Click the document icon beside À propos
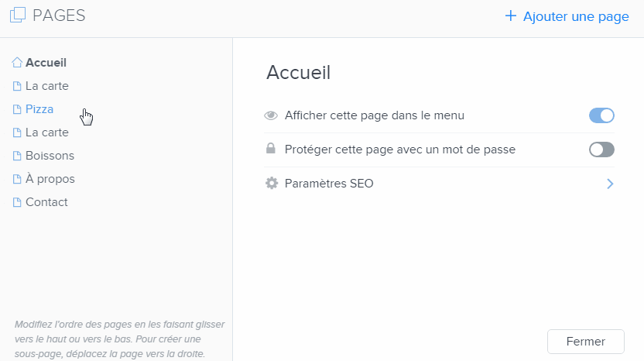 coord(17,179)
